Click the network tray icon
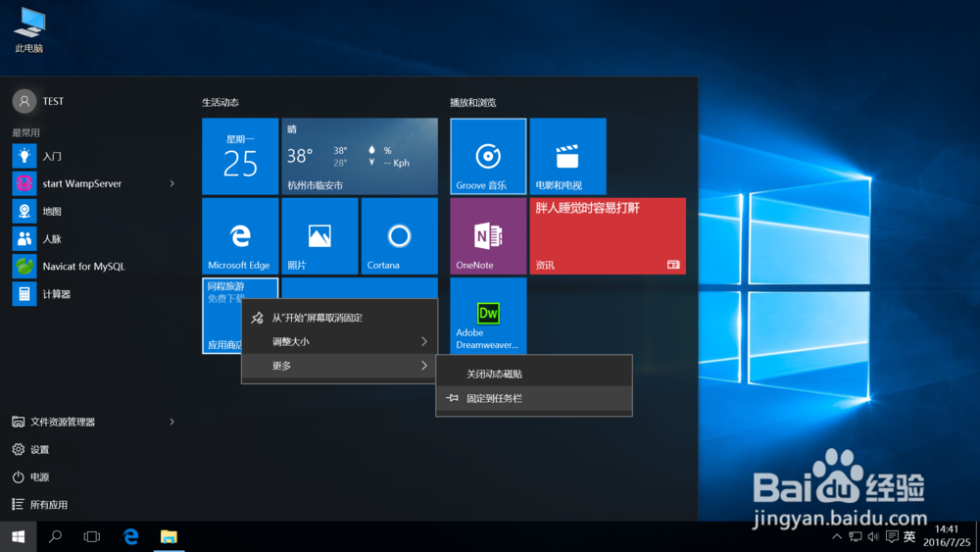The width and height of the screenshot is (980, 552). point(855,537)
